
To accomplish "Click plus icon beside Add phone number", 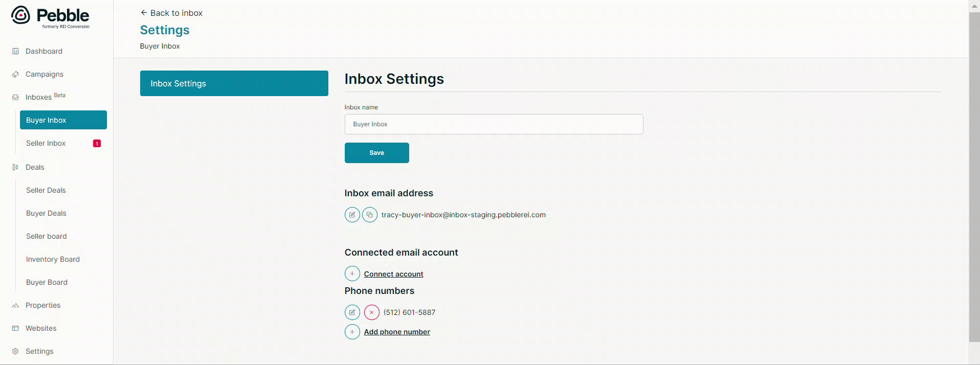I will pyautogui.click(x=352, y=332).
